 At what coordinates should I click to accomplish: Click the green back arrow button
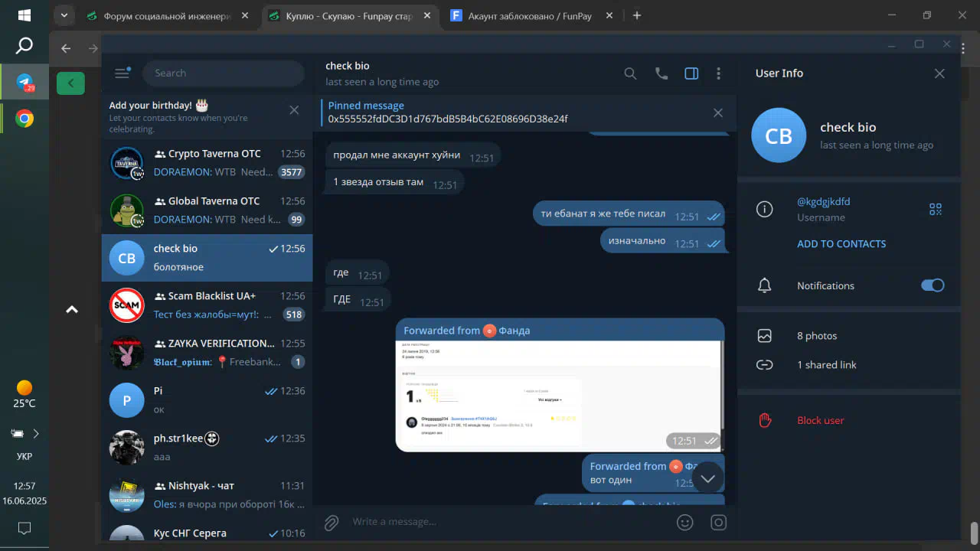click(x=70, y=83)
